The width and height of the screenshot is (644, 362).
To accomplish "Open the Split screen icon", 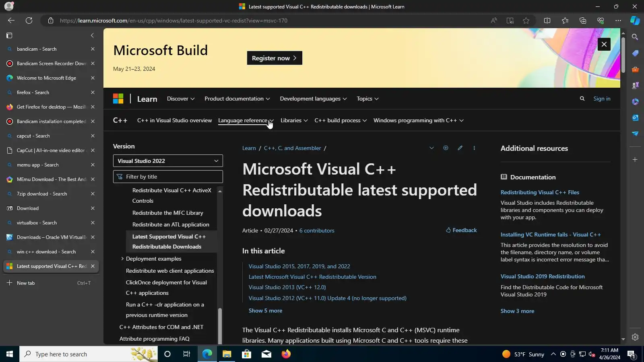I will point(547,21).
